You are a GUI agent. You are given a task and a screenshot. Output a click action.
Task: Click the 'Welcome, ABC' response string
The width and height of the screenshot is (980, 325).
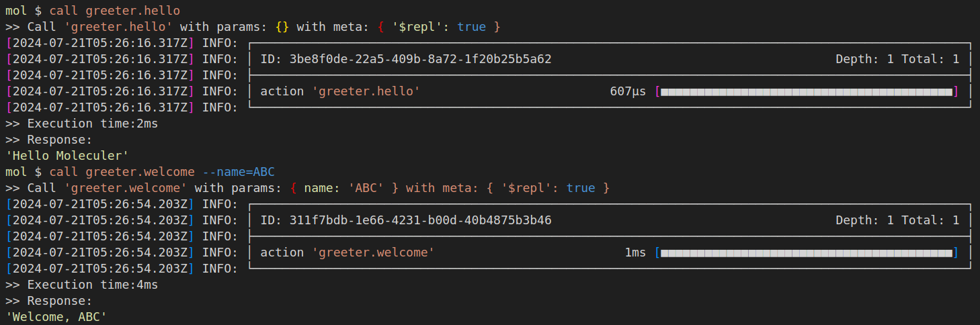[57, 317]
